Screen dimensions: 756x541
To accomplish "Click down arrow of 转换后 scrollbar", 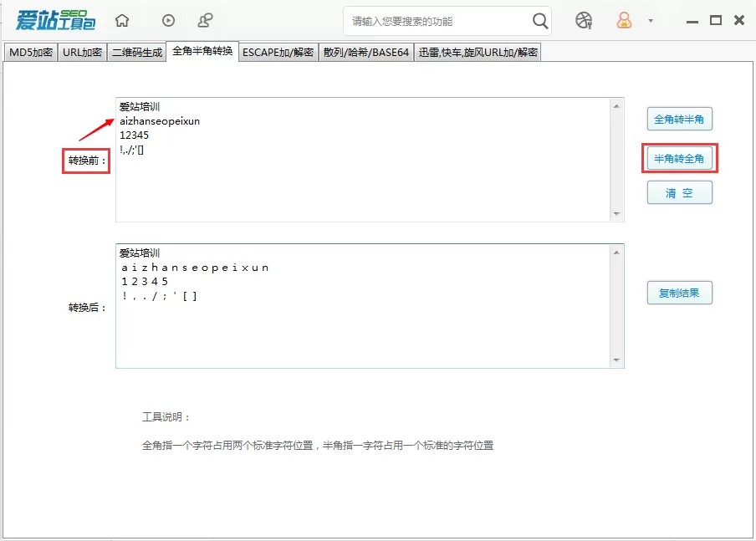I will click(x=616, y=360).
